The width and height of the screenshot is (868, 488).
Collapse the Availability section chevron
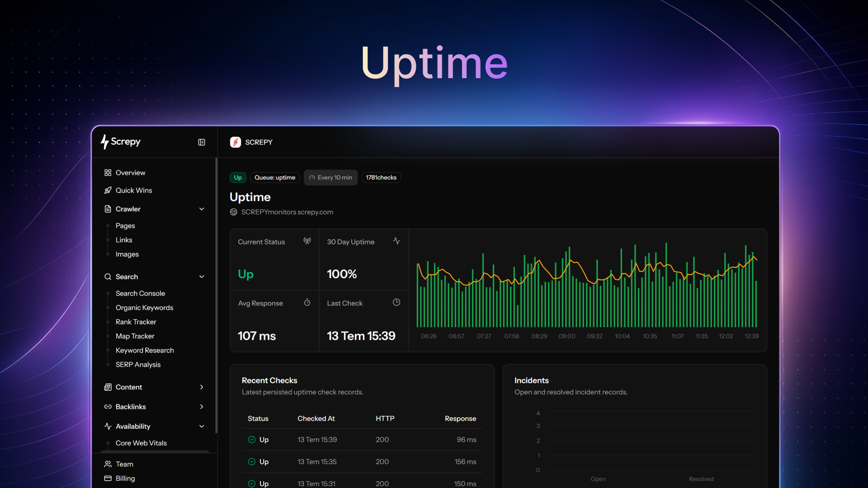[x=202, y=426]
